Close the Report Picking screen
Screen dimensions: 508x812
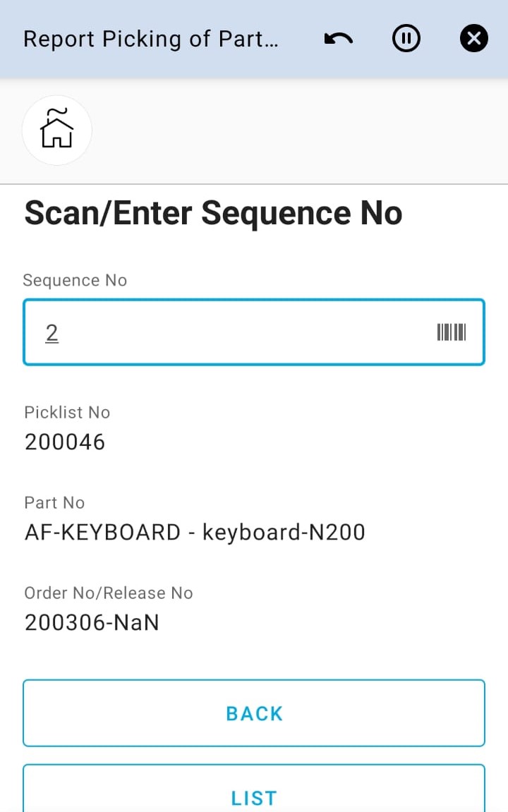473,39
